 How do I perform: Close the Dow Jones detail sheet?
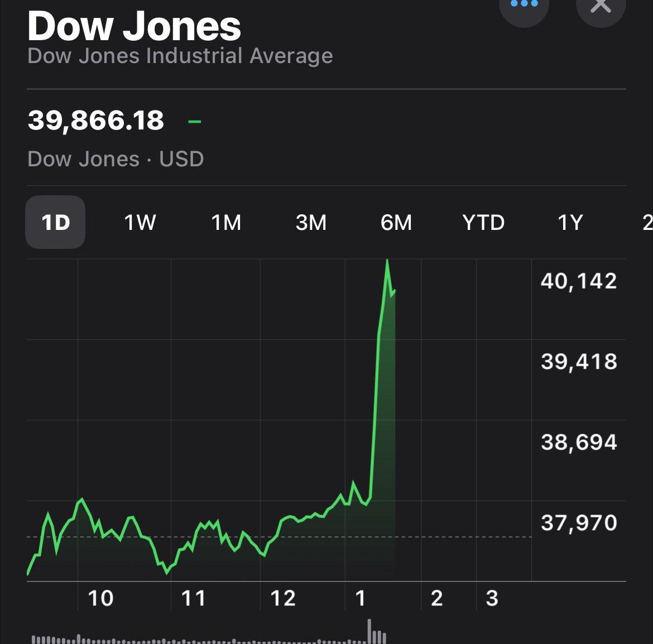click(x=601, y=8)
